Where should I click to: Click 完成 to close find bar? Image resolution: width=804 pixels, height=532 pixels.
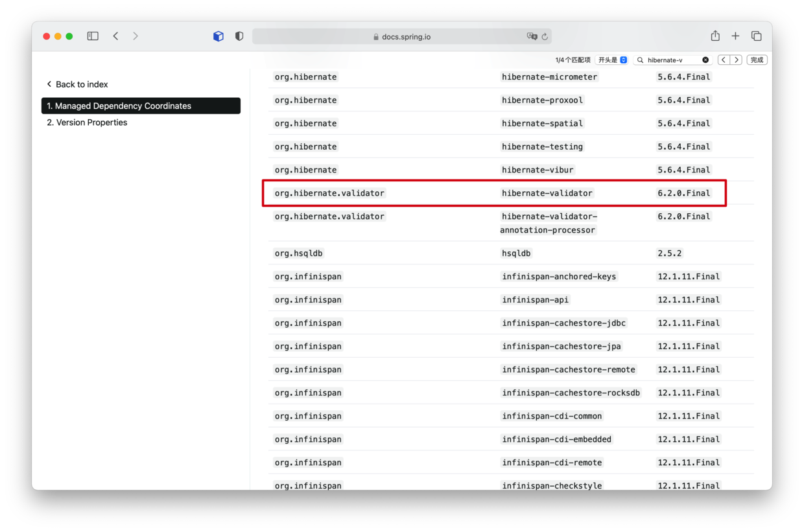[757, 60]
